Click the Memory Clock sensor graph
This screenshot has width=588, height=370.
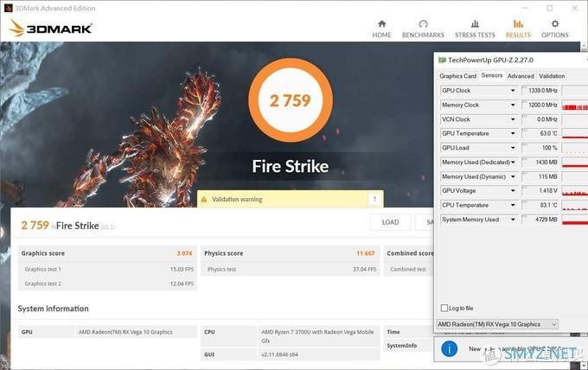pyautogui.click(x=575, y=105)
